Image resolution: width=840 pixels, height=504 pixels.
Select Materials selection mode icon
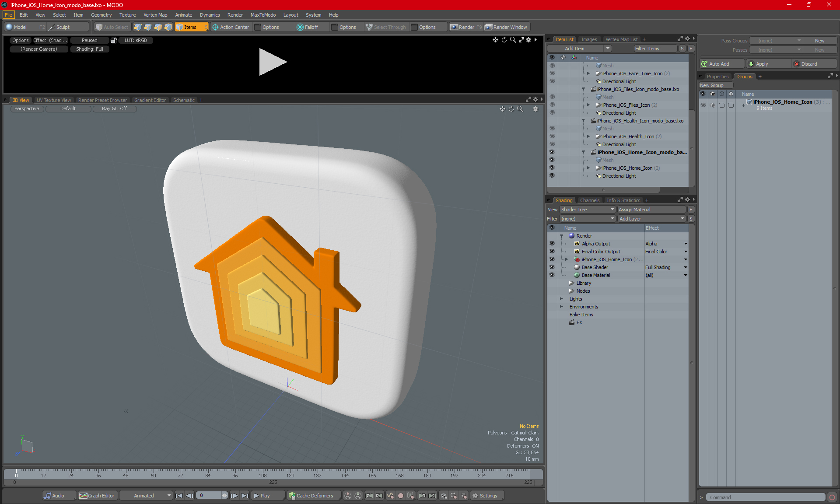(x=168, y=27)
